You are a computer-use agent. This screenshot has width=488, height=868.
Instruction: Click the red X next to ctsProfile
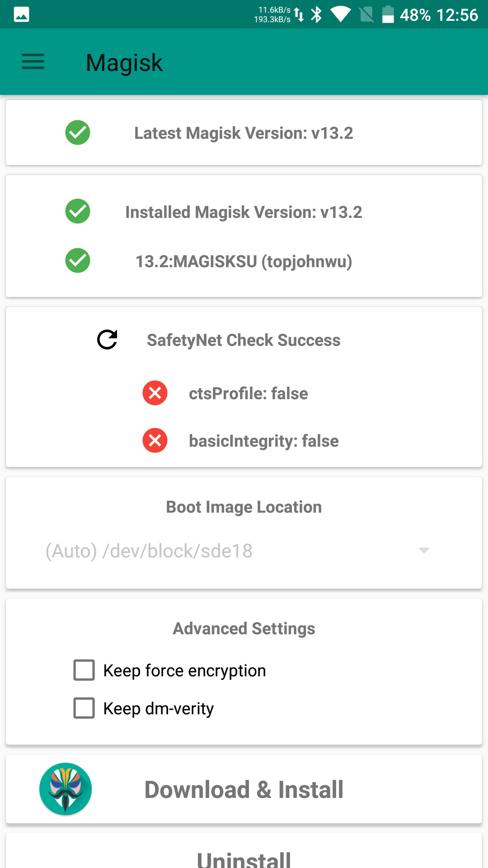pos(155,393)
